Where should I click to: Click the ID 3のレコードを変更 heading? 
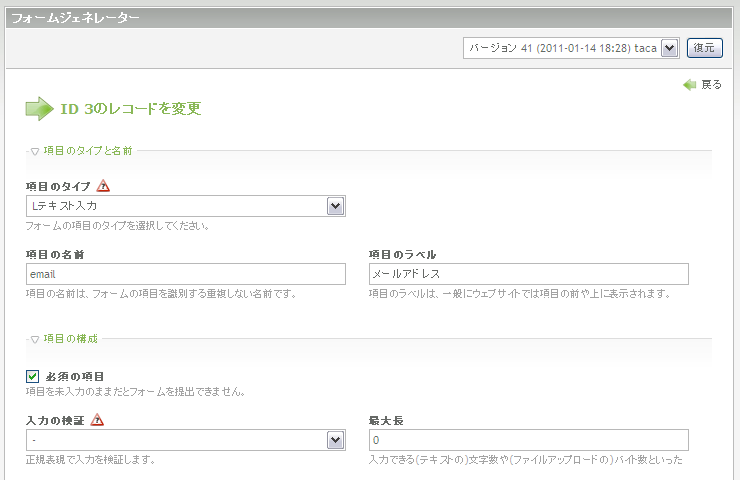(131, 109)
